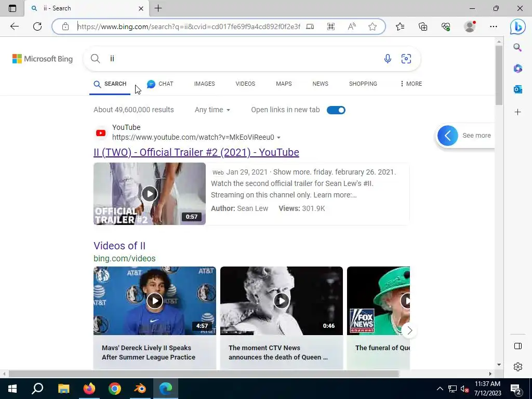Open the Bing Chat sidebar button

[x=518, y=26]
